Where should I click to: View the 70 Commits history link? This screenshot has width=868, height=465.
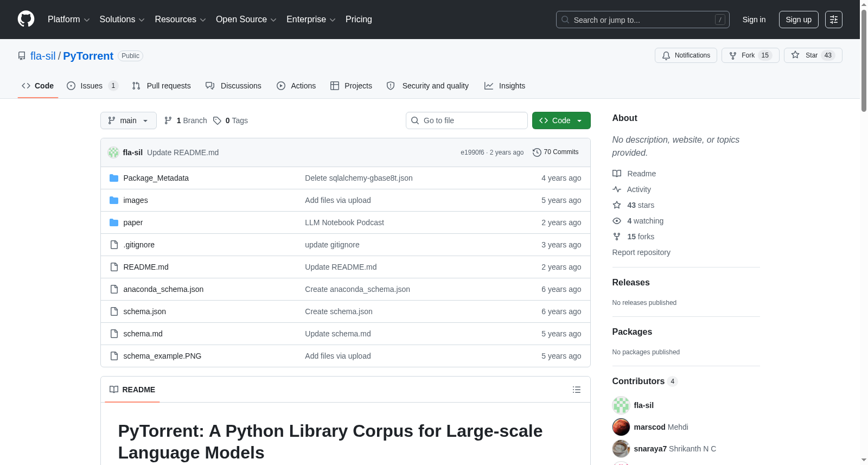point(556,152)
